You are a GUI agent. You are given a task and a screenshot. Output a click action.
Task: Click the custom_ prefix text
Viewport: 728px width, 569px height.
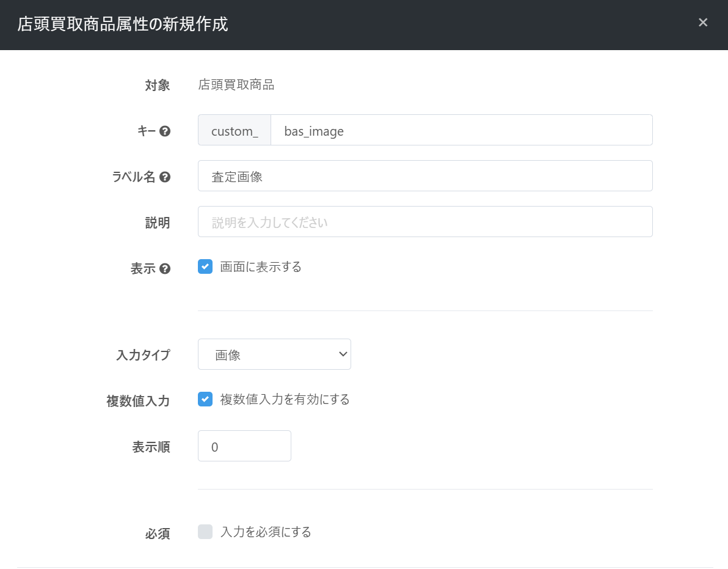point(235,131)
